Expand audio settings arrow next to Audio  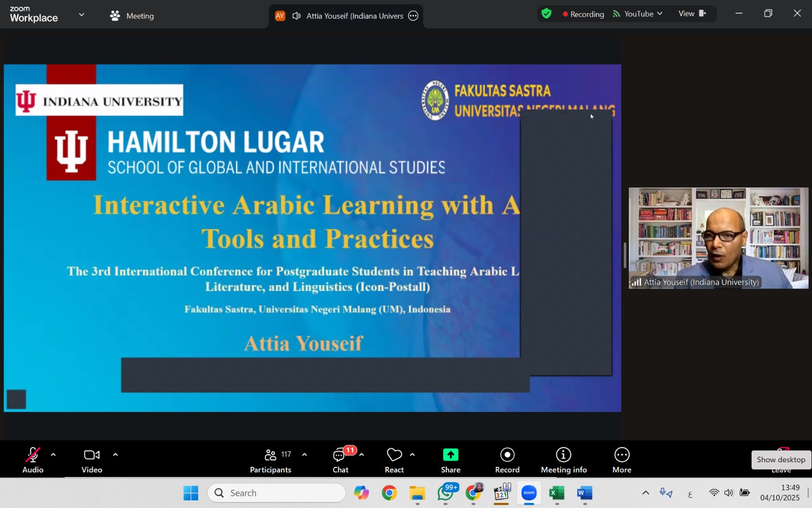53,455
